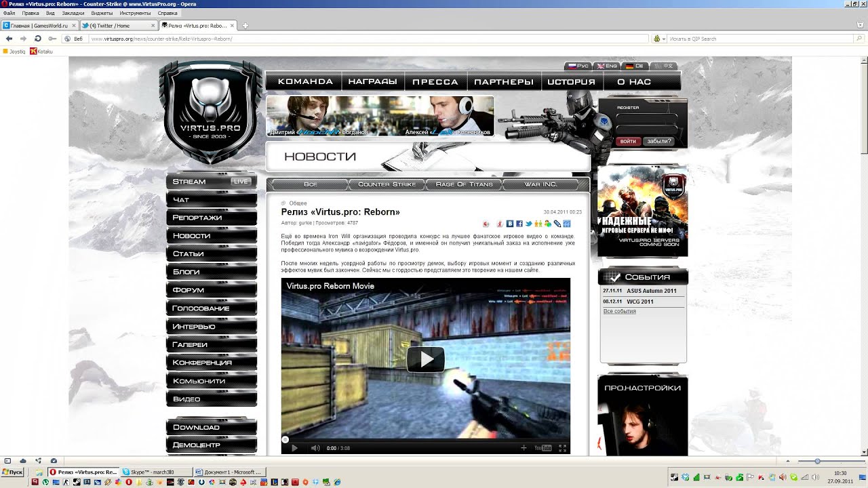Open Opera panel toggle icon in status bar

point(7,461)
